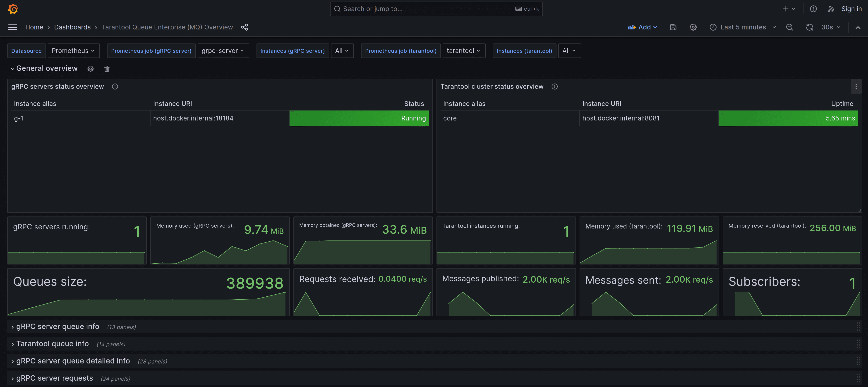The image size is (868, 387).
Task: Focus the Search or jump to field
Action: (436, 9)
